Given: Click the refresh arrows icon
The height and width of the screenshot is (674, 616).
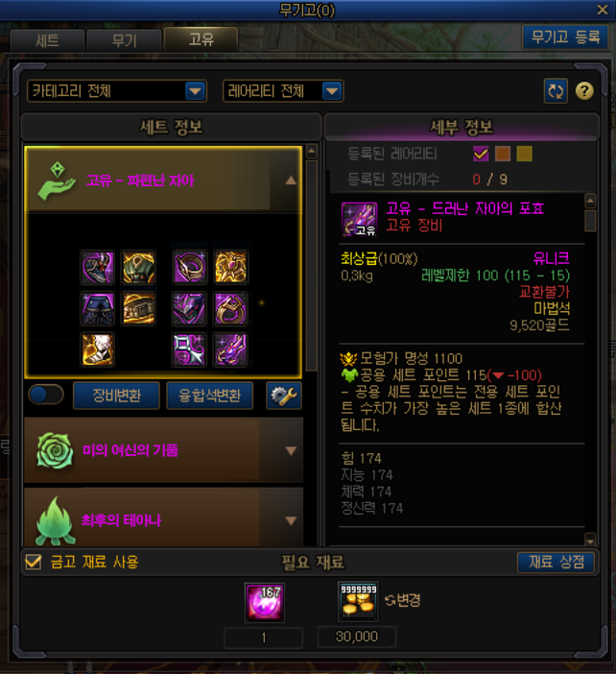Looking at the screenshot, I should tap(556, 90).
